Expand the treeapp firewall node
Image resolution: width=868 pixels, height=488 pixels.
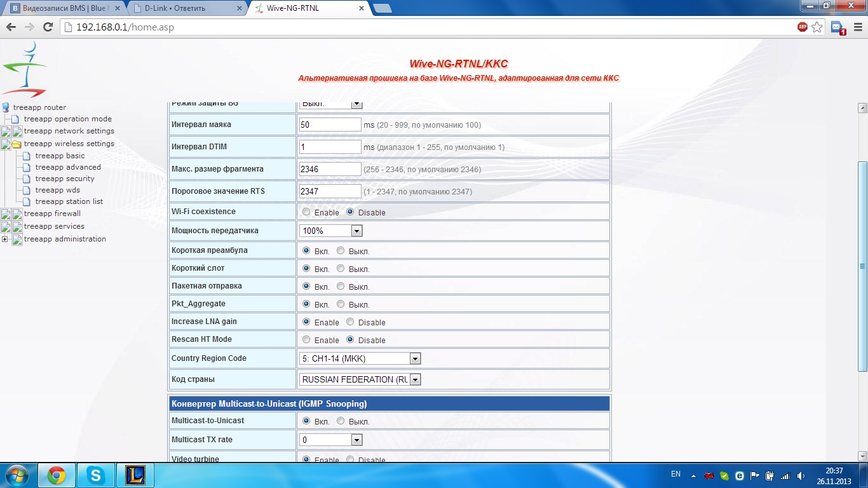(5, 214)
